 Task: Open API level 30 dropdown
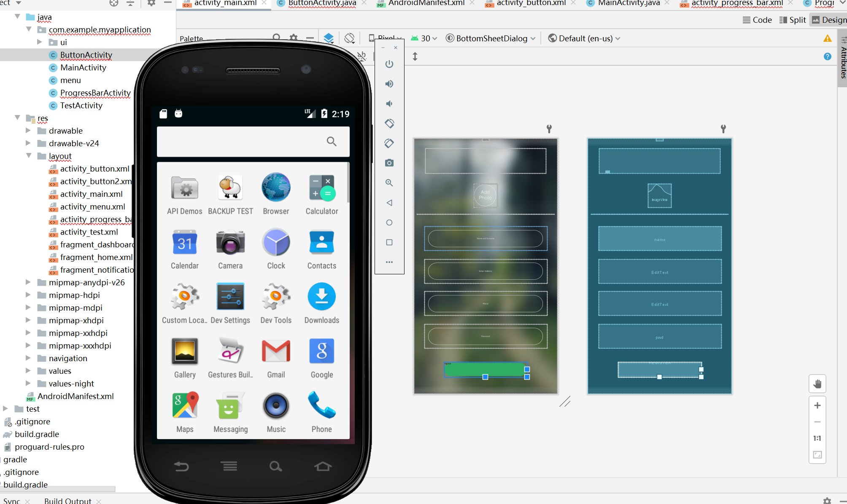424,38
